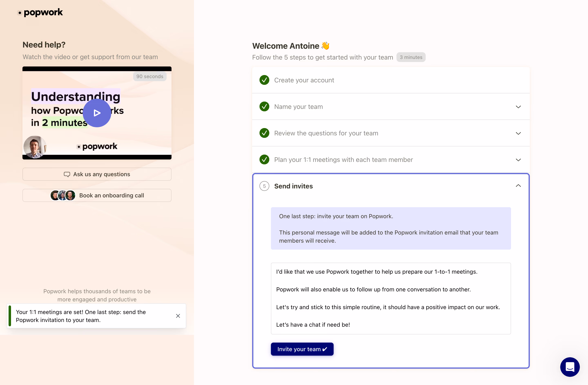Click the green check beside Review the questions

click(264, 133)
